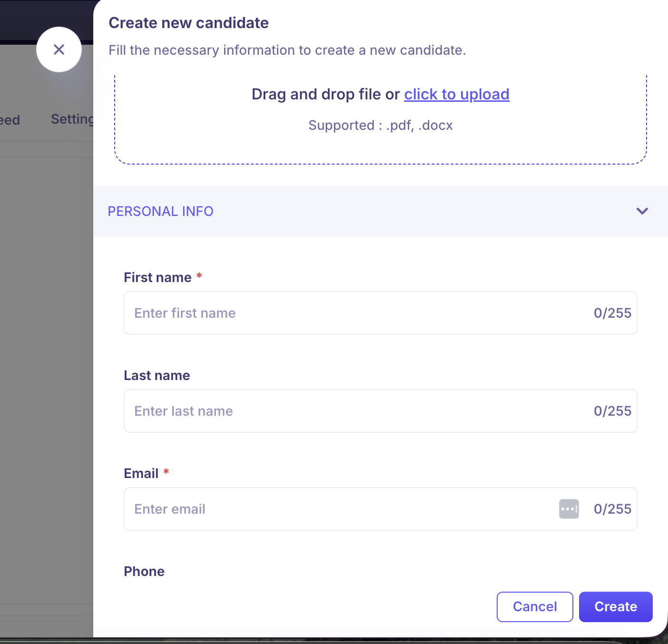Switch to the Settings tab behind panel
The height and width of the screenshot is (644, 668).
pyautogui.click(x=72, y=119)
